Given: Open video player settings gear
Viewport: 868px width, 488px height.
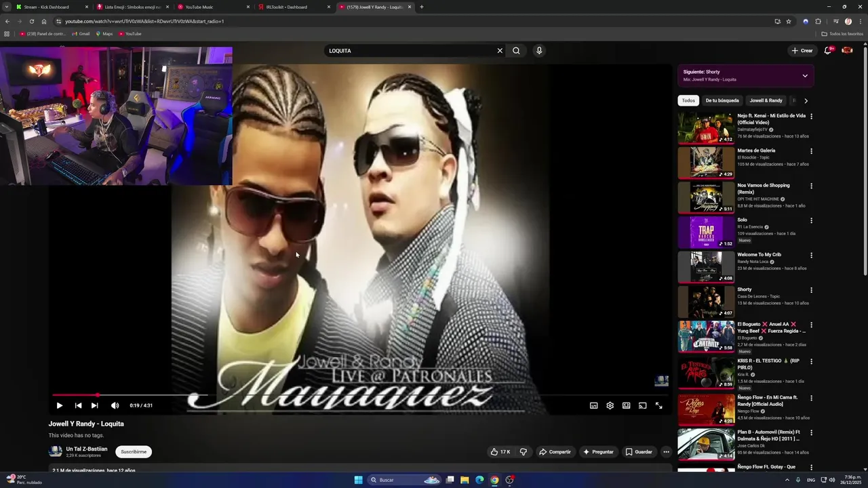Looking at the screenshot, I should click(x=610, y=405).
